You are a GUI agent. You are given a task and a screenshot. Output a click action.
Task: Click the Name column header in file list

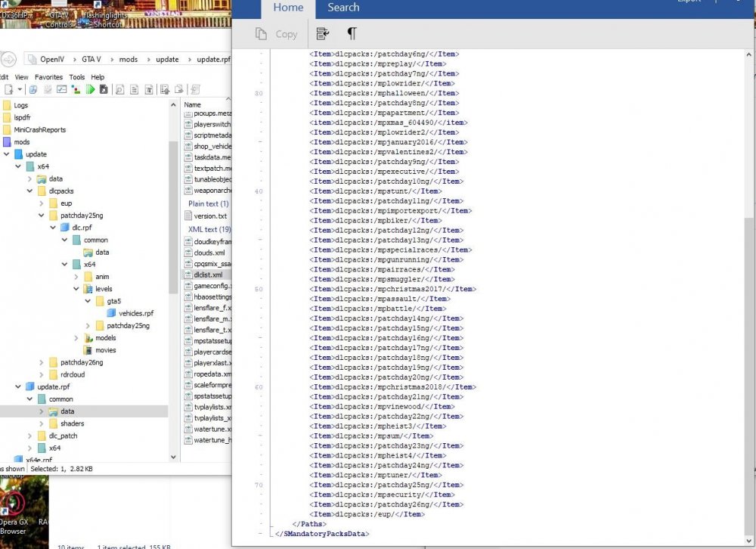pyautogui.click(x=192, y=104)
